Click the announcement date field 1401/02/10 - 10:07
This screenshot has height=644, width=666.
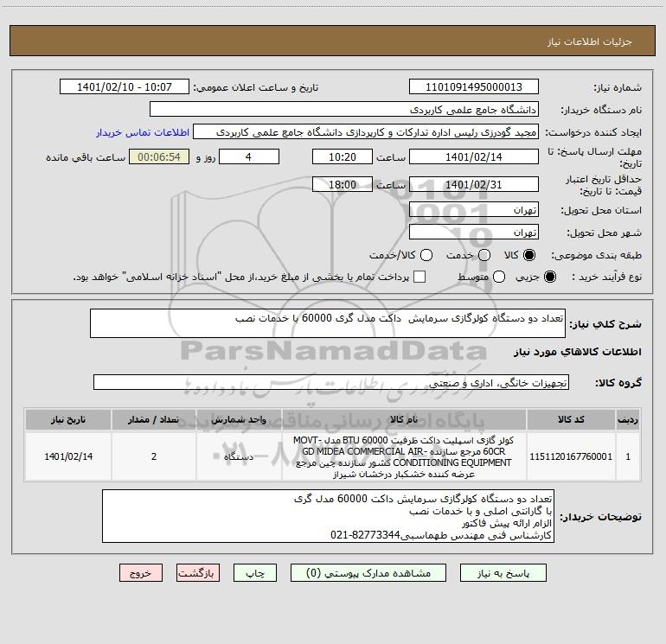click(x=125, y=87)
